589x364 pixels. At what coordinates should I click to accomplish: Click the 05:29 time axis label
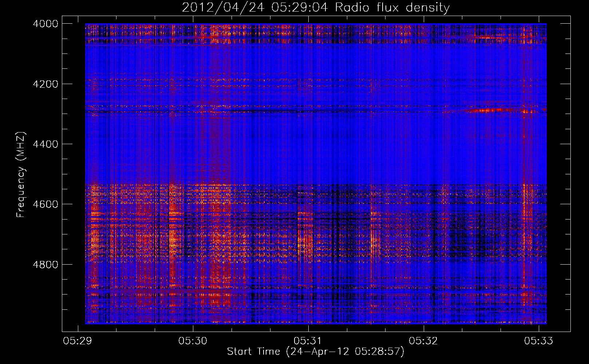coord(78,341)
